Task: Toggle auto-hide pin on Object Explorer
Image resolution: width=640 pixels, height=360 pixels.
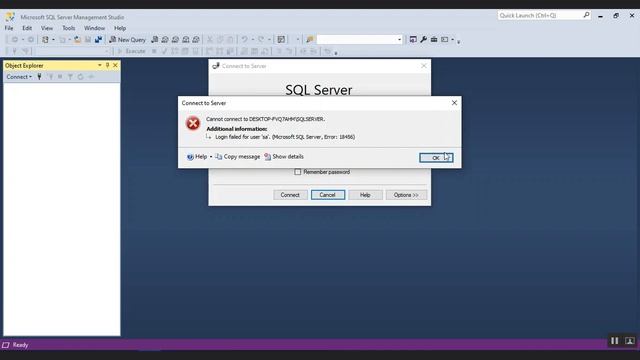Action: click(x=107, y=65)
